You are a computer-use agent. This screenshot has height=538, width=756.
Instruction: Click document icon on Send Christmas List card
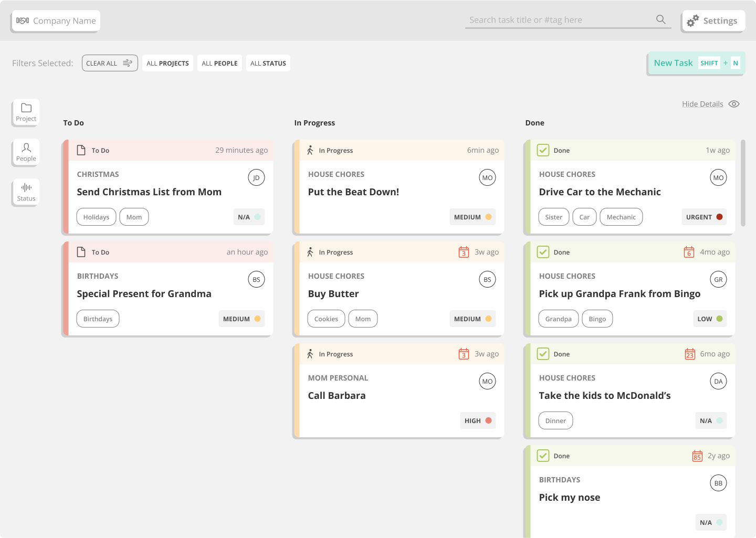pyautogui.click(x=81, y=150)
